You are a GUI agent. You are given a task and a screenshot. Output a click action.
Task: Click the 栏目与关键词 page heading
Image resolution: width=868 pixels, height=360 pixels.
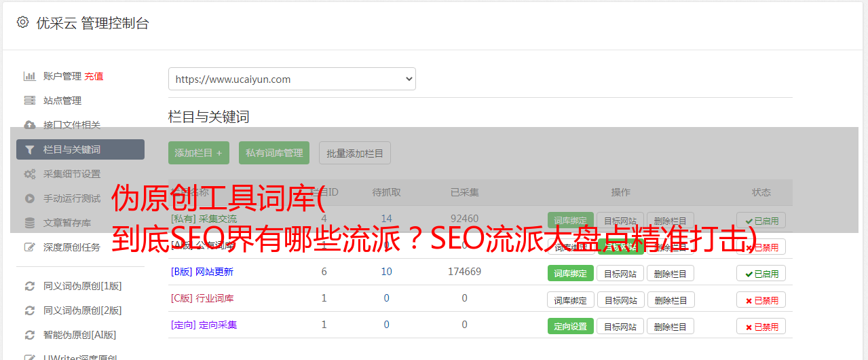[x=209, y=117]
